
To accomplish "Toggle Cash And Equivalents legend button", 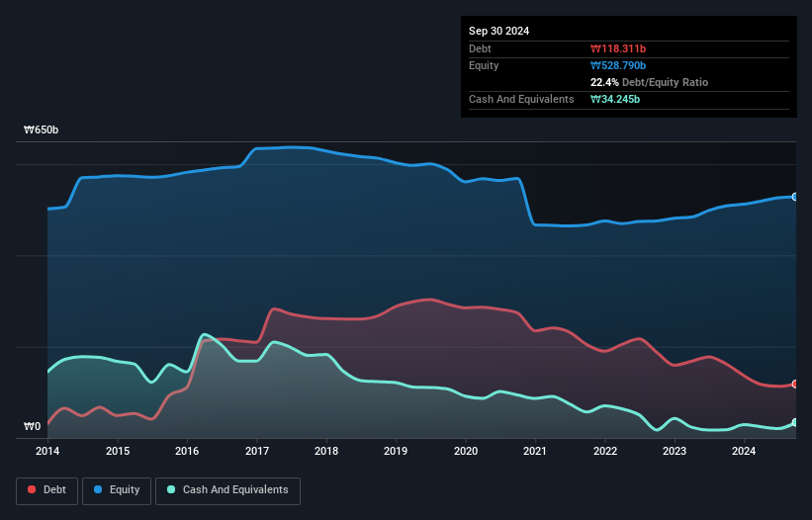I will (x=227, y=489).
